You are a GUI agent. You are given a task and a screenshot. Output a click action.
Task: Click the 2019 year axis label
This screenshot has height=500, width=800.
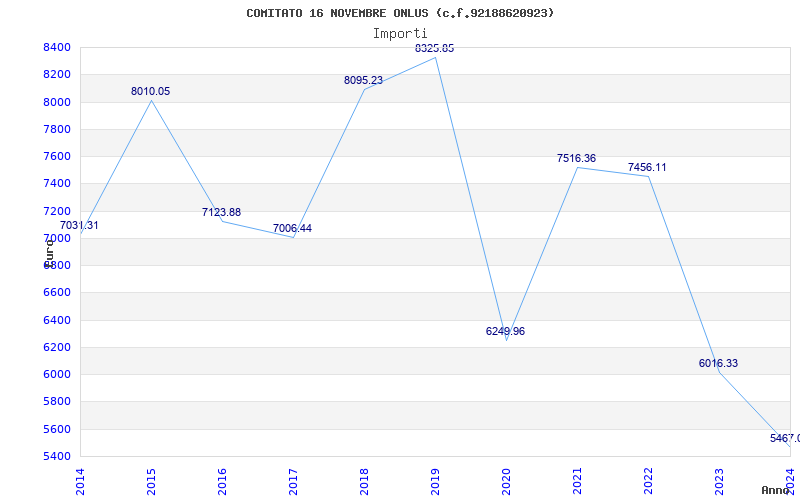pyautogui.click(x=435, y=482)
